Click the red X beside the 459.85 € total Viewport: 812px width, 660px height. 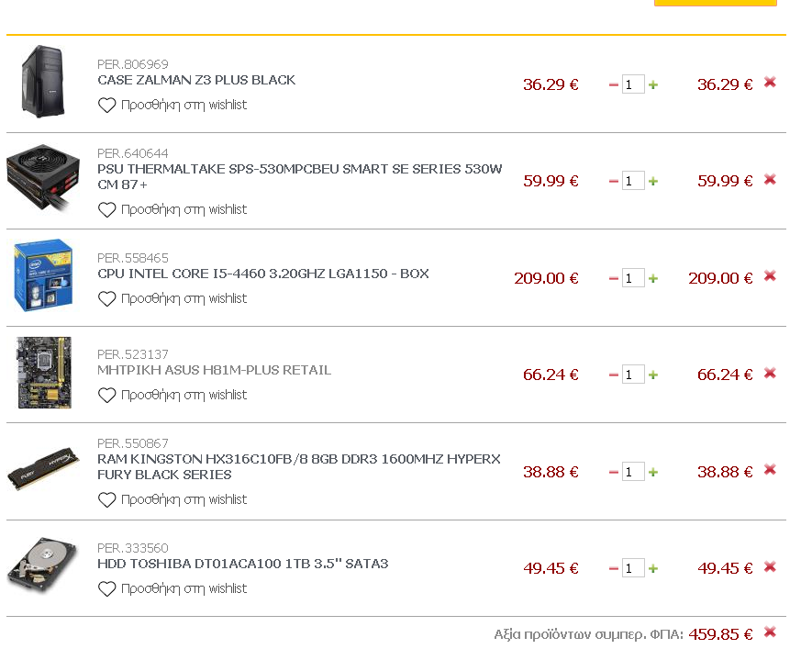pos(770,632)
